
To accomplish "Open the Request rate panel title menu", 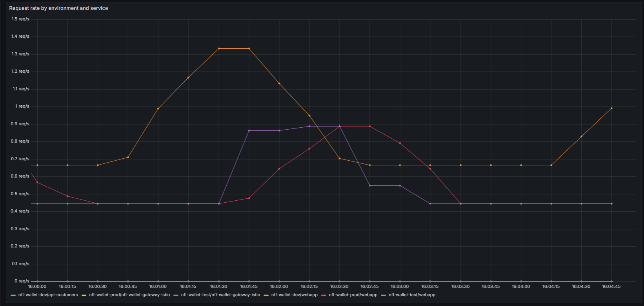I will coord(58,8).
